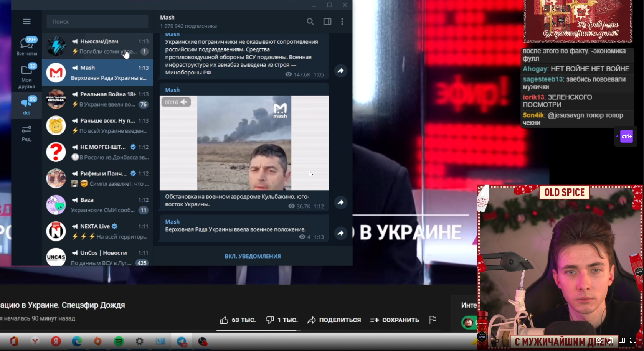Select the Мои друзья folder
644x351 pixels.
(x=26, y=76)
